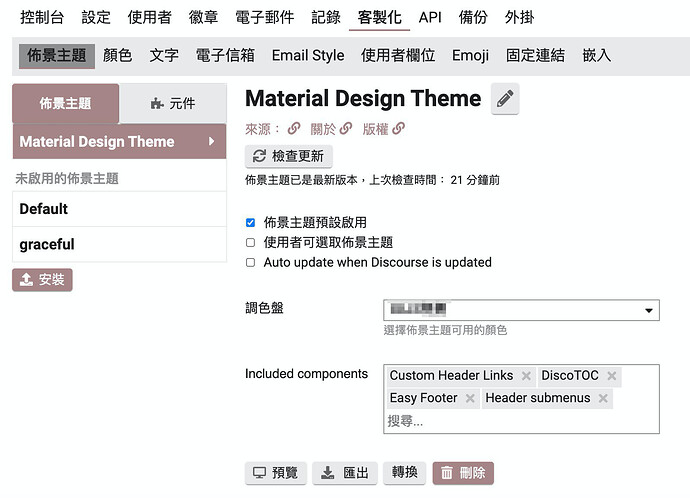Select Default theme in list
690x498 pixels.
coord(119,209)
